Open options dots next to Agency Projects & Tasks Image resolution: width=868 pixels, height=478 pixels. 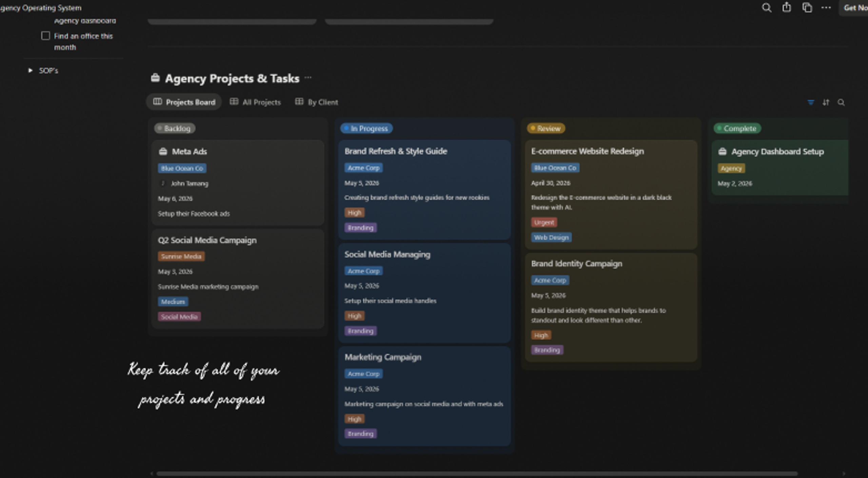(x=308, y=78)
